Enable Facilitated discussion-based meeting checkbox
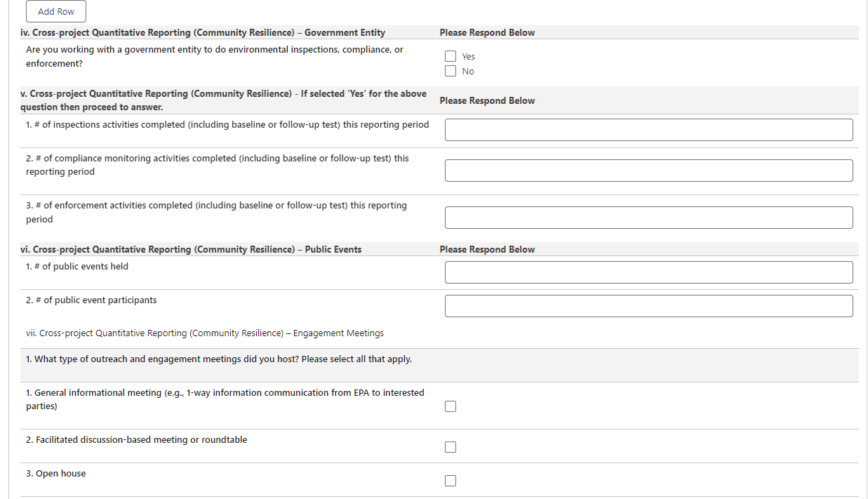The width and height of the screenshot is (868, 499). click(450, 447)
